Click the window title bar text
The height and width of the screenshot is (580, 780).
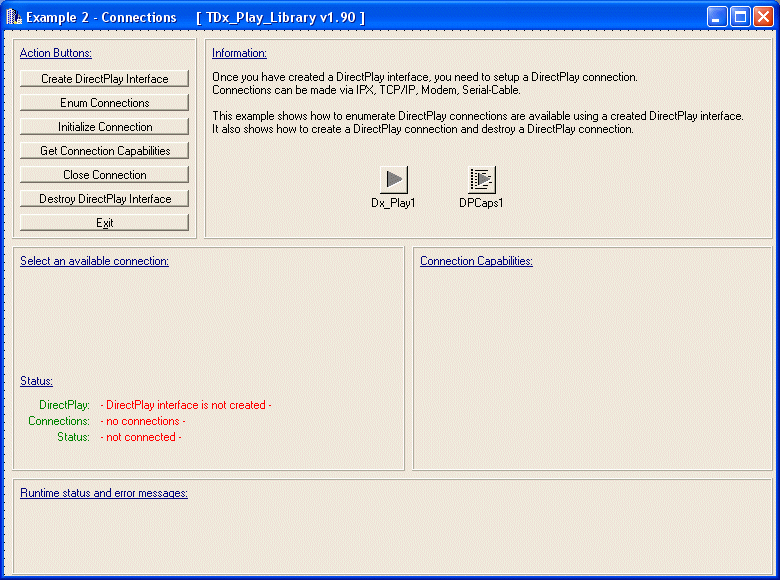click(x=195, y=17)
